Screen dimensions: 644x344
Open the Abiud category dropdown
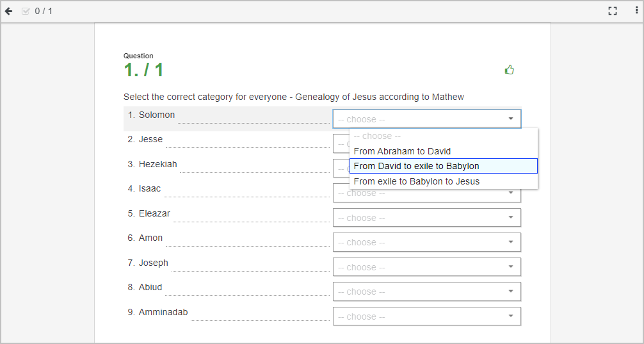click(x=427, y=291)
